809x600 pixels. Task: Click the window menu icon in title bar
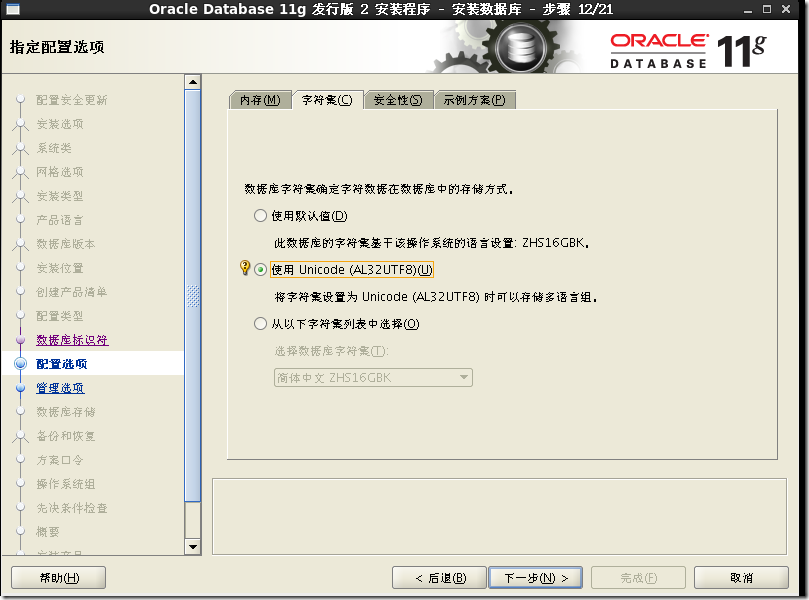tap(12, 9)
